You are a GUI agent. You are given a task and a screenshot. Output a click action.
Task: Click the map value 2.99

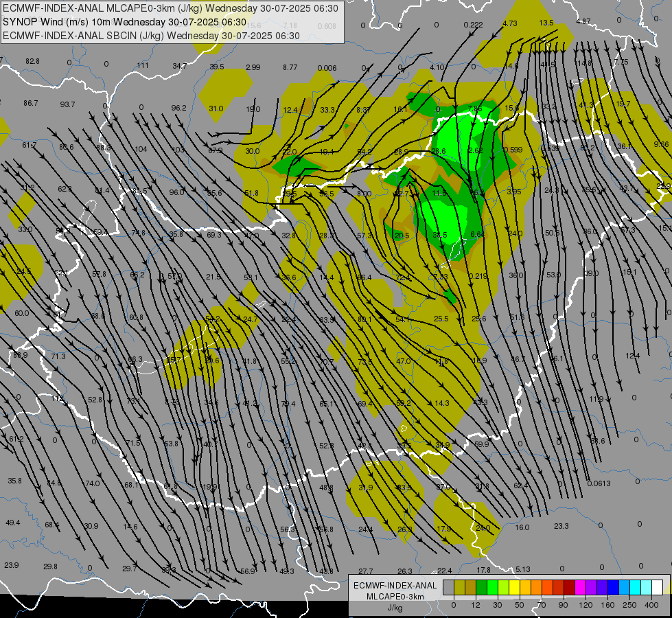point(253,67)
